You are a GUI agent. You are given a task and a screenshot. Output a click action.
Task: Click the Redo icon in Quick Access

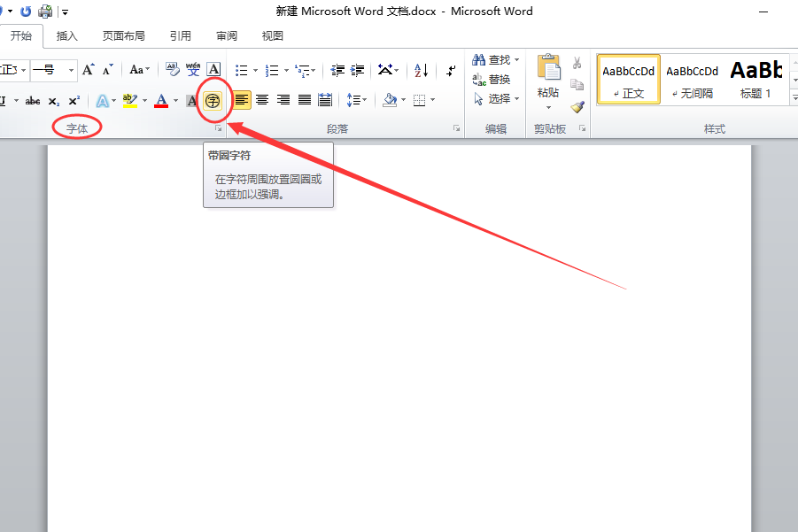click(x=26, y=12)
